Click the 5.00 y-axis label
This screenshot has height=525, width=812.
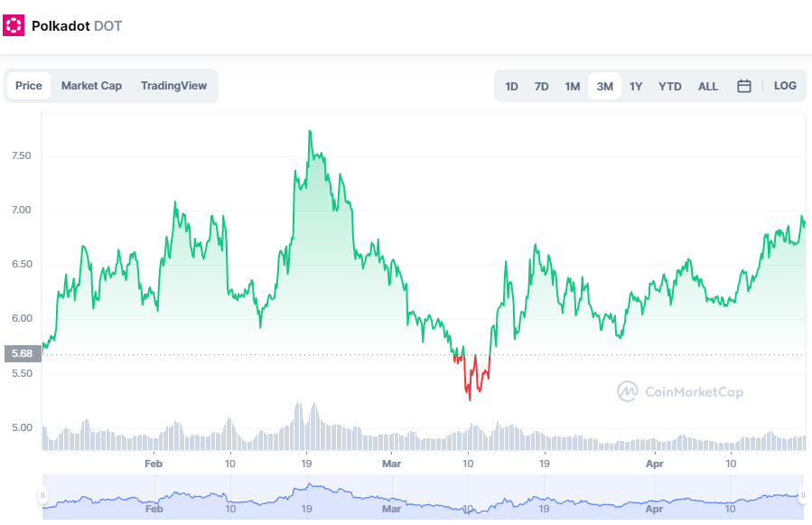click(22, 427)
